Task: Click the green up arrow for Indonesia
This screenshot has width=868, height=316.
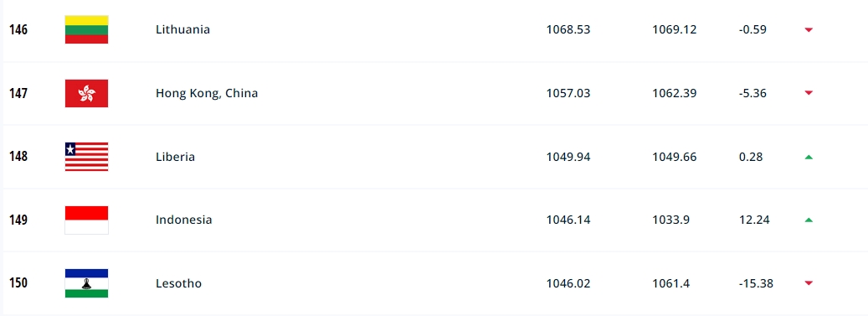Action: [x=809, y=220]
